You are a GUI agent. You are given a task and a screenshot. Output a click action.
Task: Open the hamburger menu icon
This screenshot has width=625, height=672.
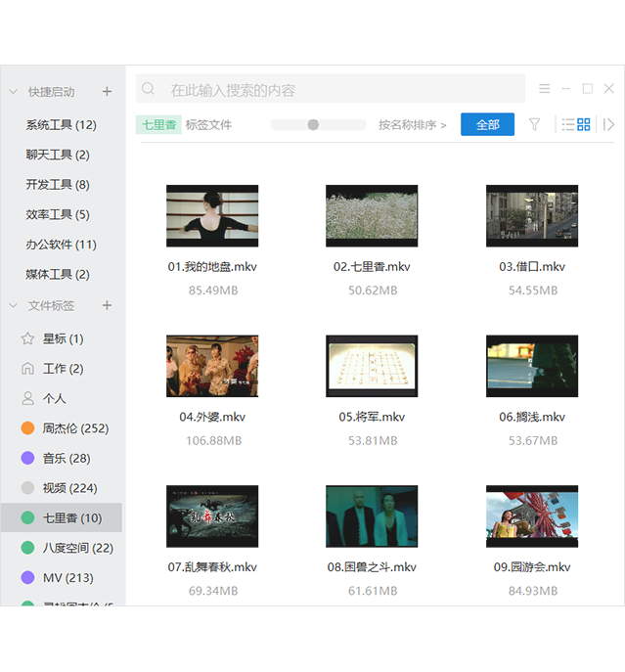pyautogui.click(x=545, y=89)
